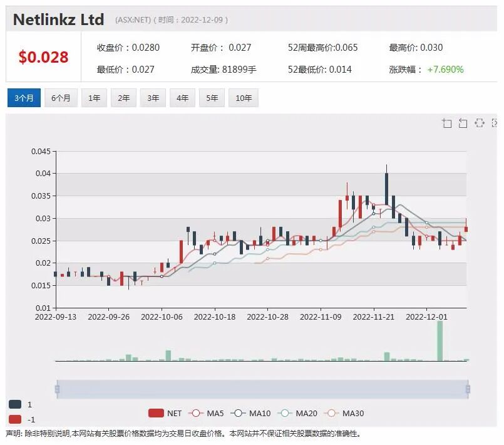Viewport: 504px width, 445px height.
Task: Click the 2022-10-18 axis date label
Action: (215, 317)
